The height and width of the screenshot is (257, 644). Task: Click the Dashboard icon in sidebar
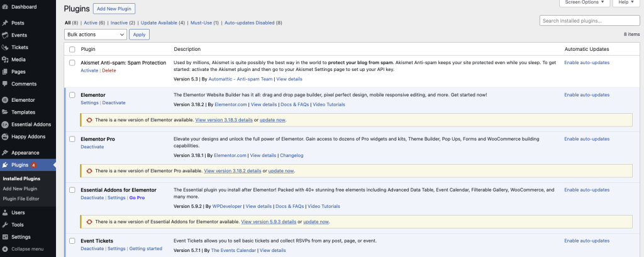tap(5, 6)
